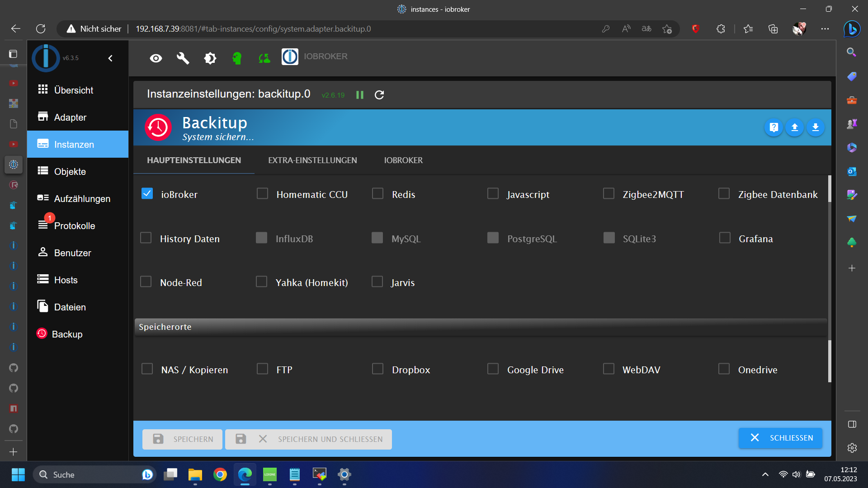The height and width of the screenshot is (488, 868).
Task: Enable Grafana backup checkbox
Action: tap(725, 238)
